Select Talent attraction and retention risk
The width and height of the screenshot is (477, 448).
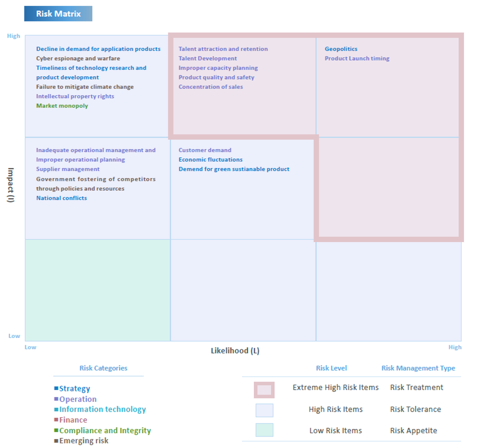click(223, 49)
